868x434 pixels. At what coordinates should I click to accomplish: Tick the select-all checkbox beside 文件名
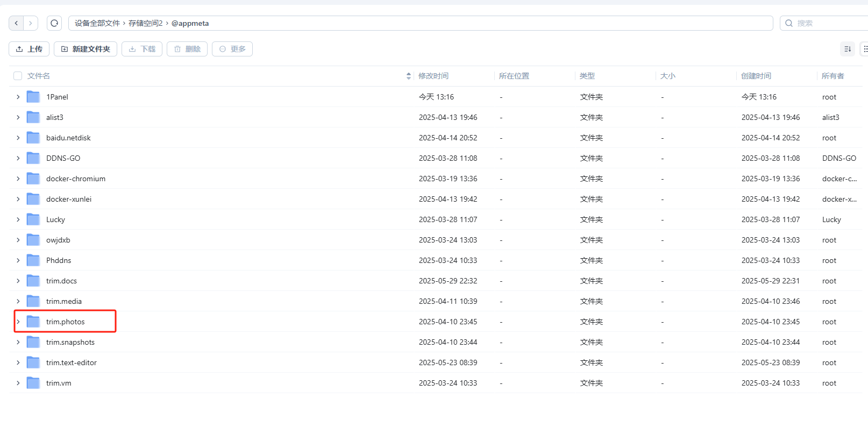(18, 76)
